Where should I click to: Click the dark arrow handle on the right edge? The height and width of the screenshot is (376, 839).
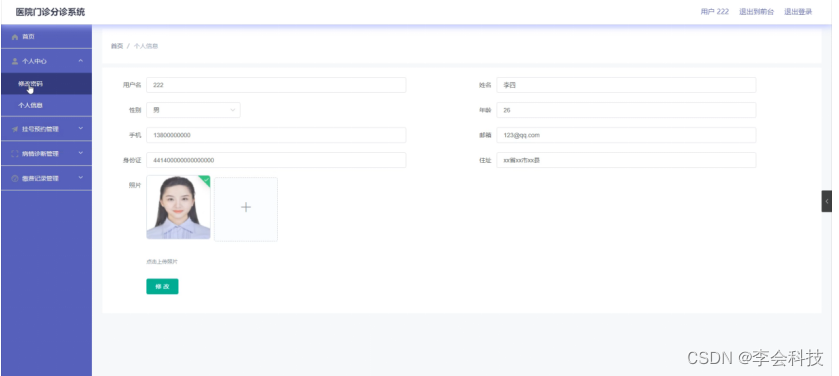(827, 201)
